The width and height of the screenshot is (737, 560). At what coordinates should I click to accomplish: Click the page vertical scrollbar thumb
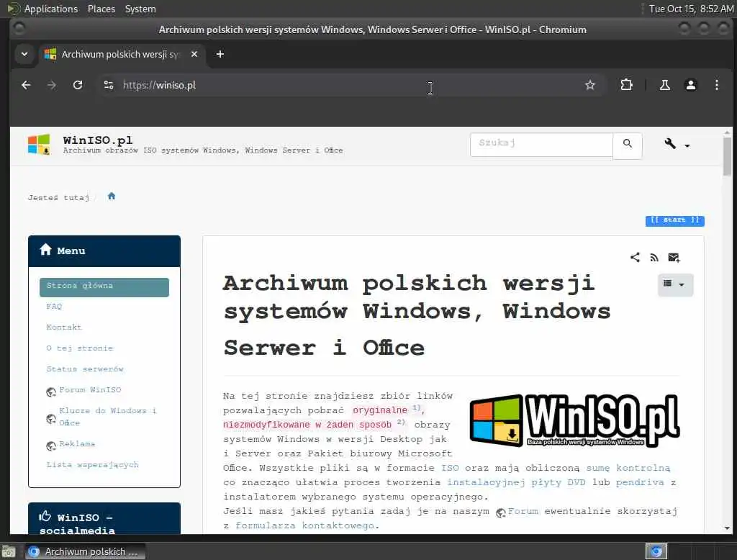click(727, 155)
